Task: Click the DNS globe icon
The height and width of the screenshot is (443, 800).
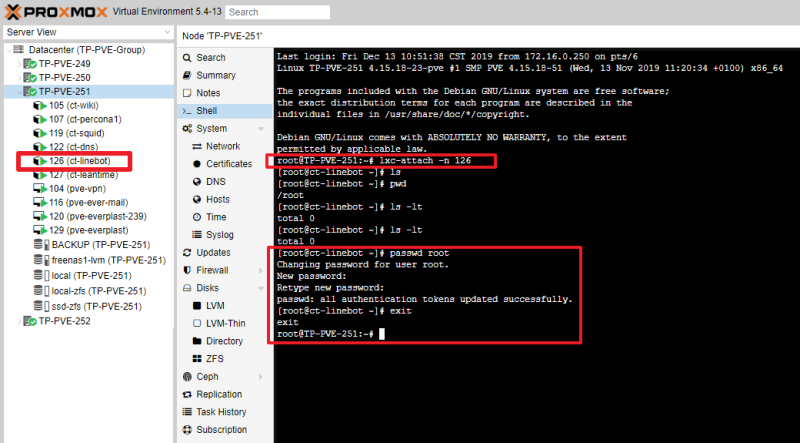Action: pos(196,182)
